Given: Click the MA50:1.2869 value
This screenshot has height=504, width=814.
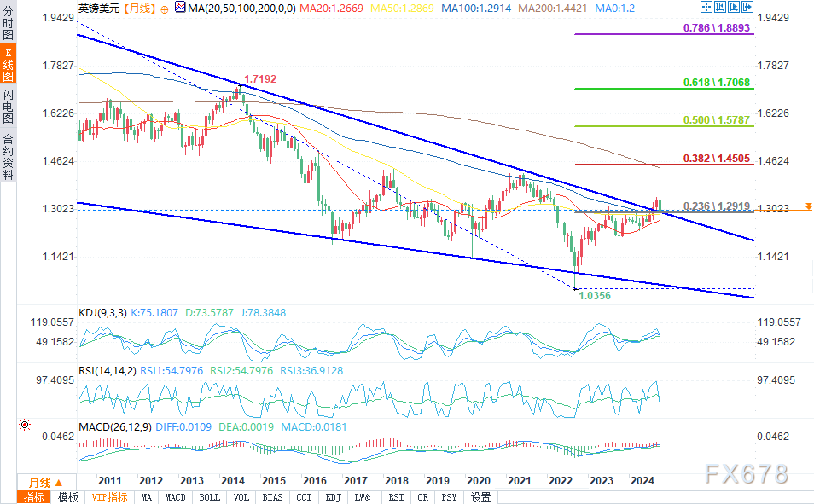Looking at the screenshot, I should coord(403,9).
